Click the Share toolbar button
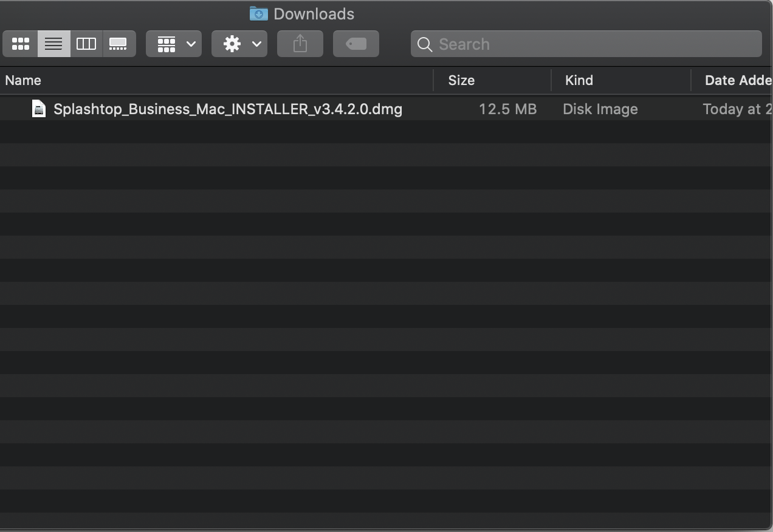 point(300,44)
